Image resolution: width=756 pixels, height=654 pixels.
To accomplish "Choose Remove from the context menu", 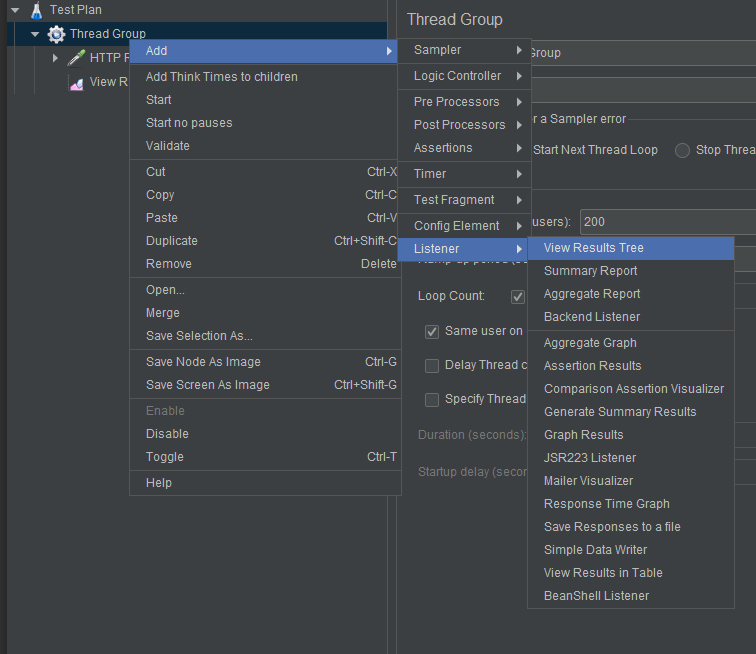I will [264, 264].
